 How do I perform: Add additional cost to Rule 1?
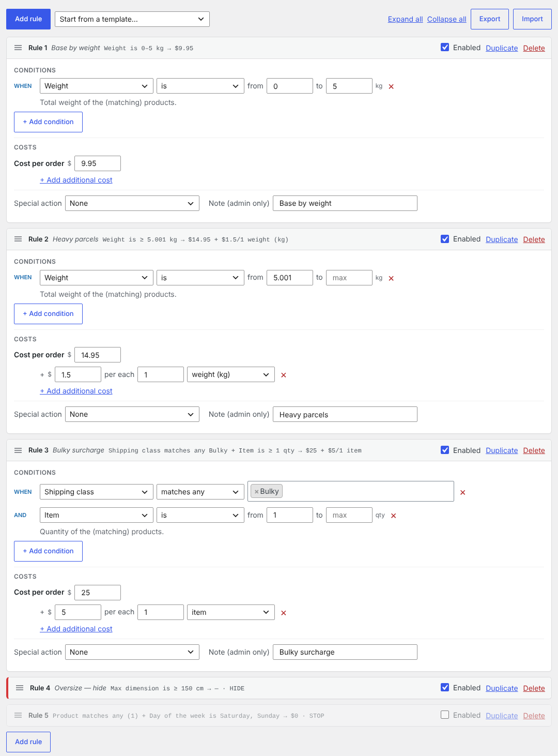[76, 180]
